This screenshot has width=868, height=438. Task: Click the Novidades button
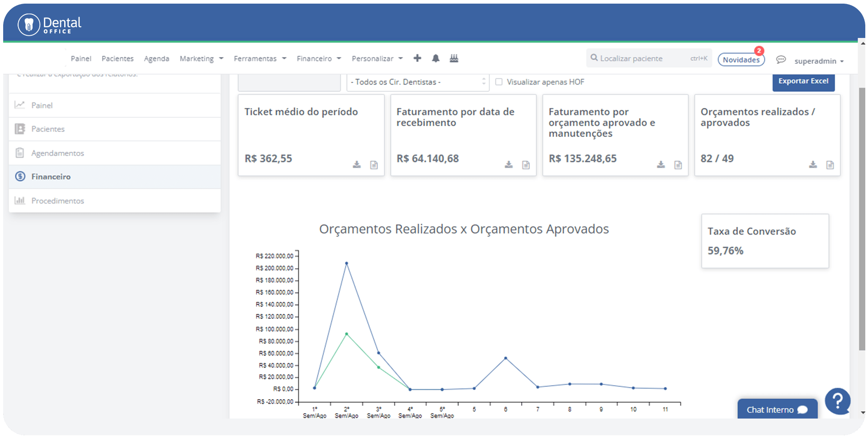tap(741, 60)
